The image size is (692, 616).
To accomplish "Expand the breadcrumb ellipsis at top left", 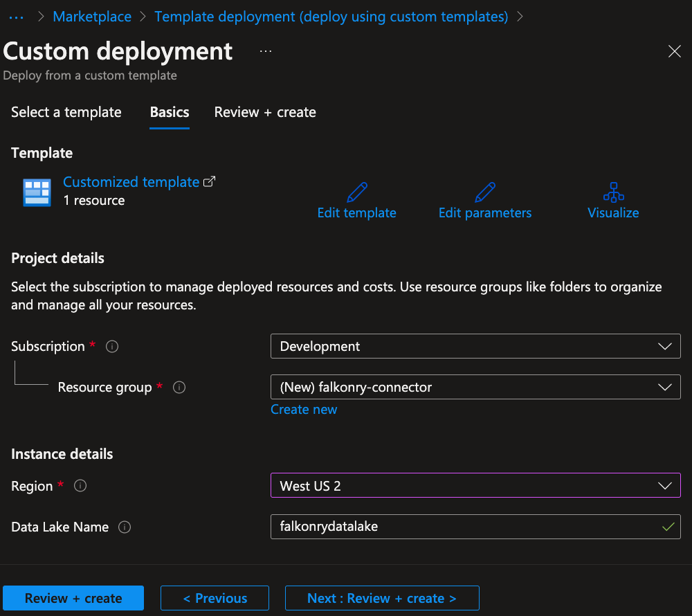I will (x=17, y=17).
